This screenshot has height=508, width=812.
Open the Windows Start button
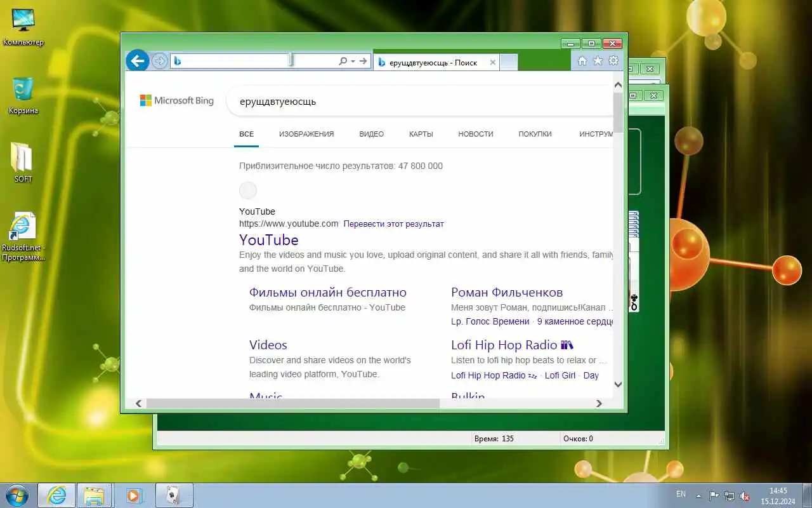pos(17,495)
